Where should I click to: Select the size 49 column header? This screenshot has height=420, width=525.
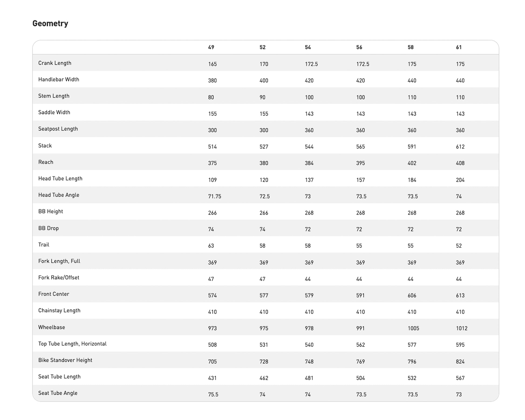coord(211,47)
